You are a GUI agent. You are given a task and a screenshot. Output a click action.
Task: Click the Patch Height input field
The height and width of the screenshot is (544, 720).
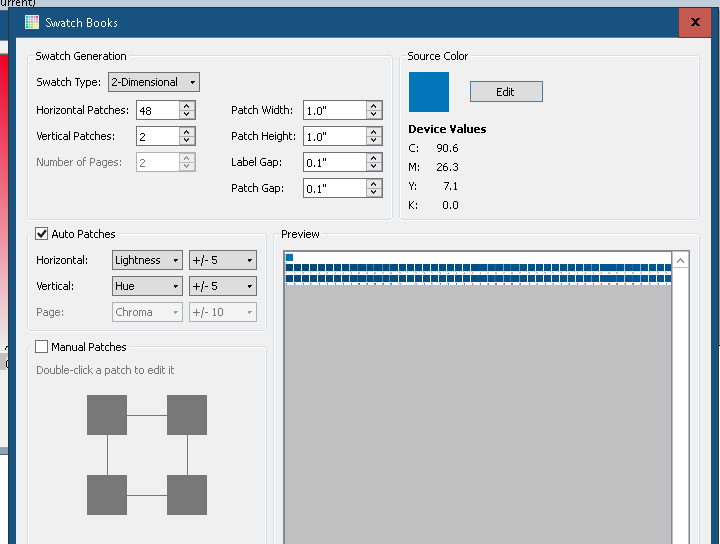335,136
